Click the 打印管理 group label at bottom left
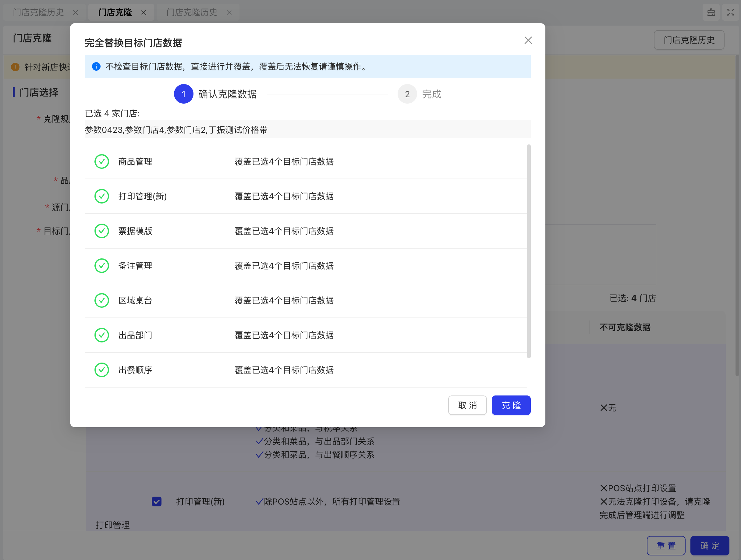Viewport: 741px width, 560px height. (x=112, y=525)
